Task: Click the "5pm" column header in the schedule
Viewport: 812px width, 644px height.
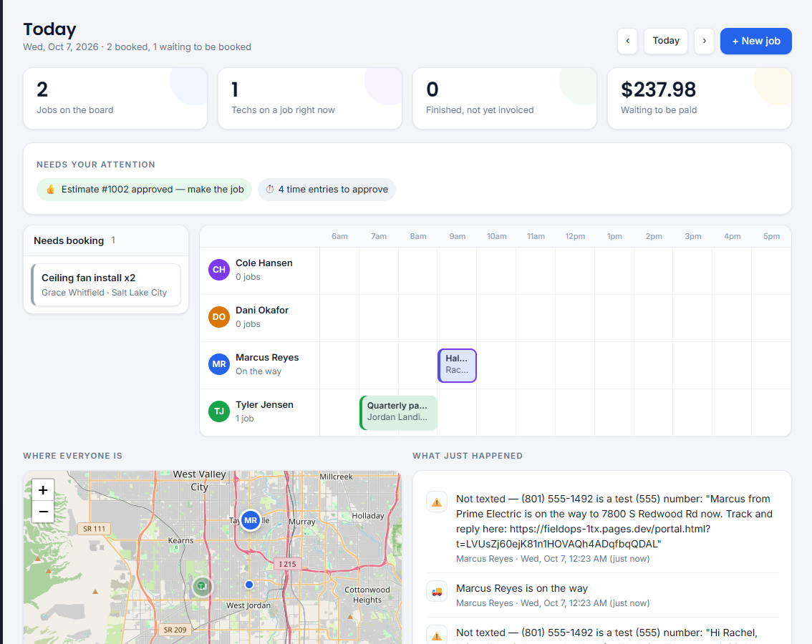Action: click(x=772, y=237)
